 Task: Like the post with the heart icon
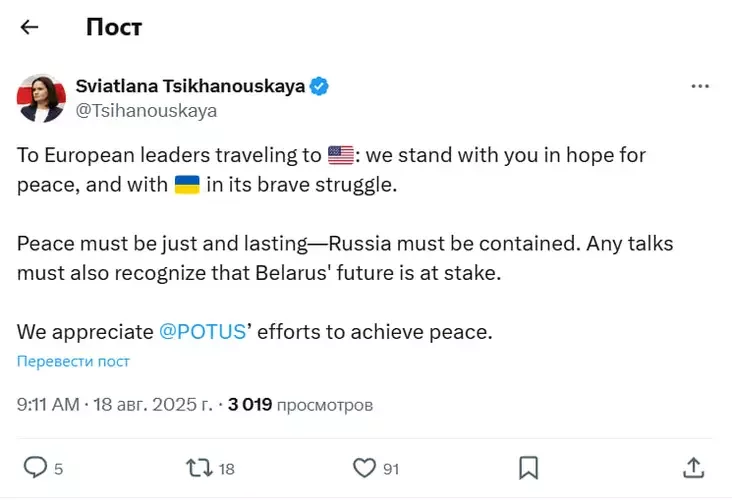tap(365, 467)
